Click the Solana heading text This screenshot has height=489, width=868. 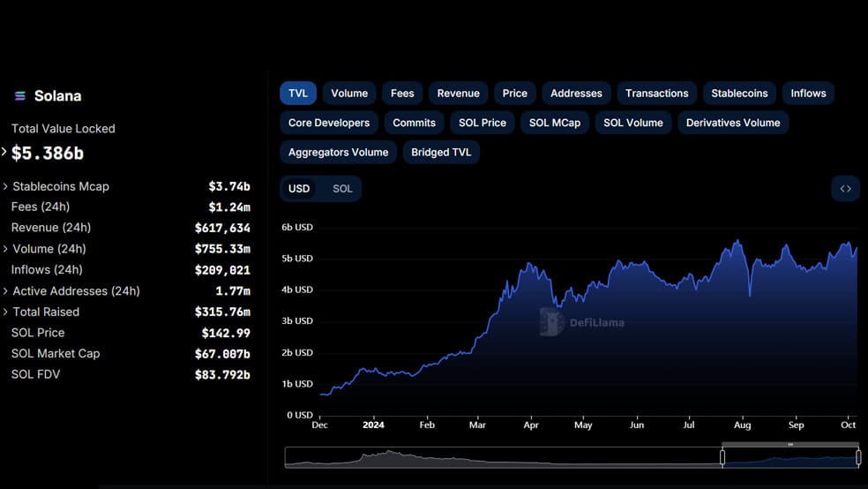tap(57, 96)
